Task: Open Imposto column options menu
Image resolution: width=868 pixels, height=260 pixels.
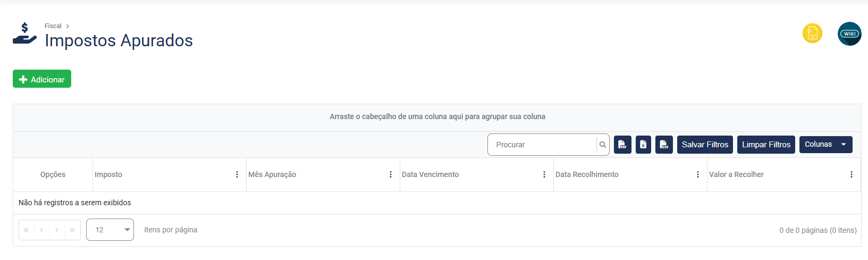Action: pyautogui.click(x=237, y=174)
